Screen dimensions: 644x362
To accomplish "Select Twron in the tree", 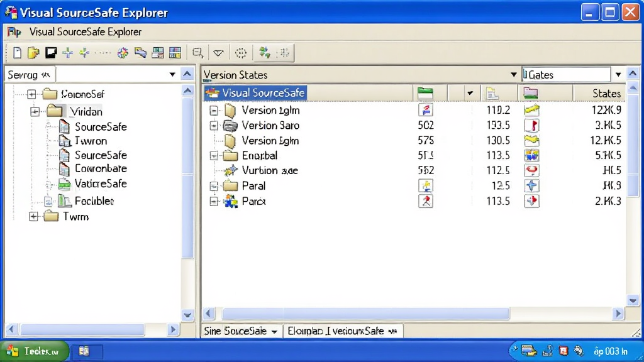I will point(91,141).
